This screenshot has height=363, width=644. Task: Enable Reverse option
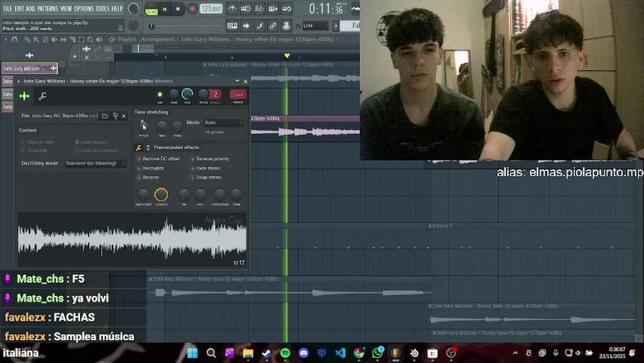[148, 177]
